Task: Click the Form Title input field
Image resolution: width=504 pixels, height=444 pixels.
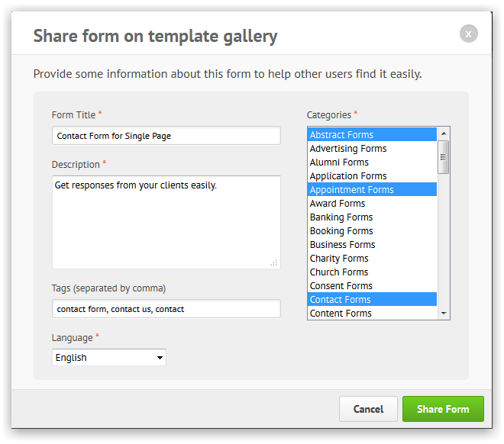Action: click(166, 136)
